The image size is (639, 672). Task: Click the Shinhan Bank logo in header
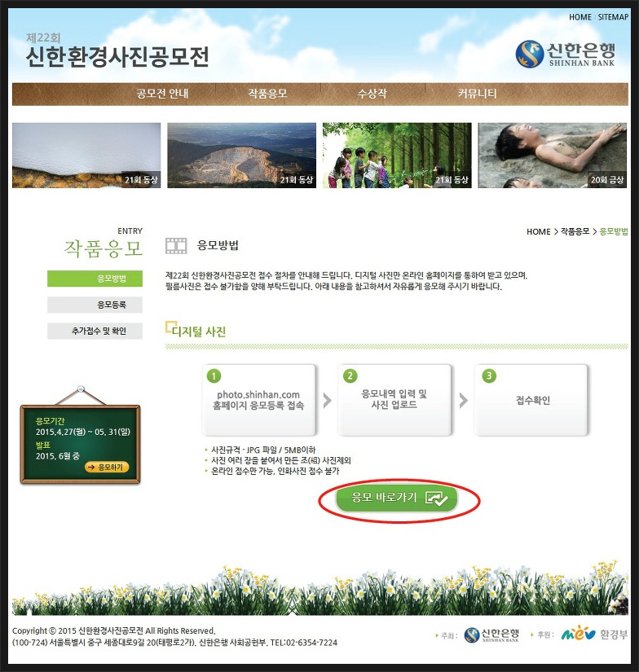pyautogui.click(x=565, y=55)
